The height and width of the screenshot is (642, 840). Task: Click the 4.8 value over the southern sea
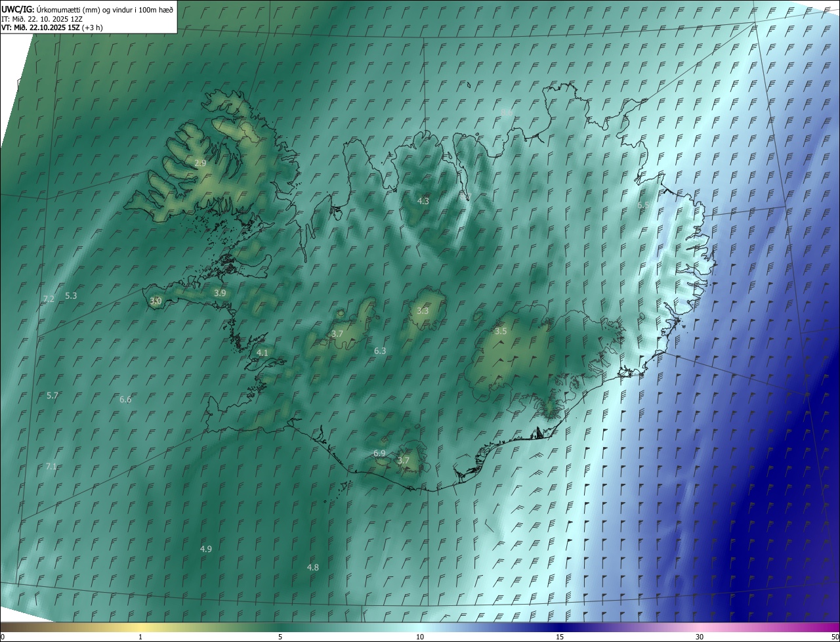[x=313, y=567]
